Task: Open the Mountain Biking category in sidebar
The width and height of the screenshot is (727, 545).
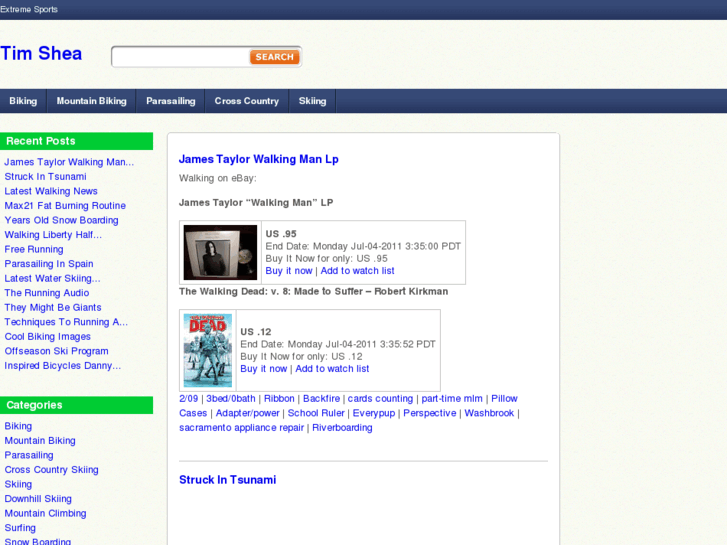Action: [40, 441]
